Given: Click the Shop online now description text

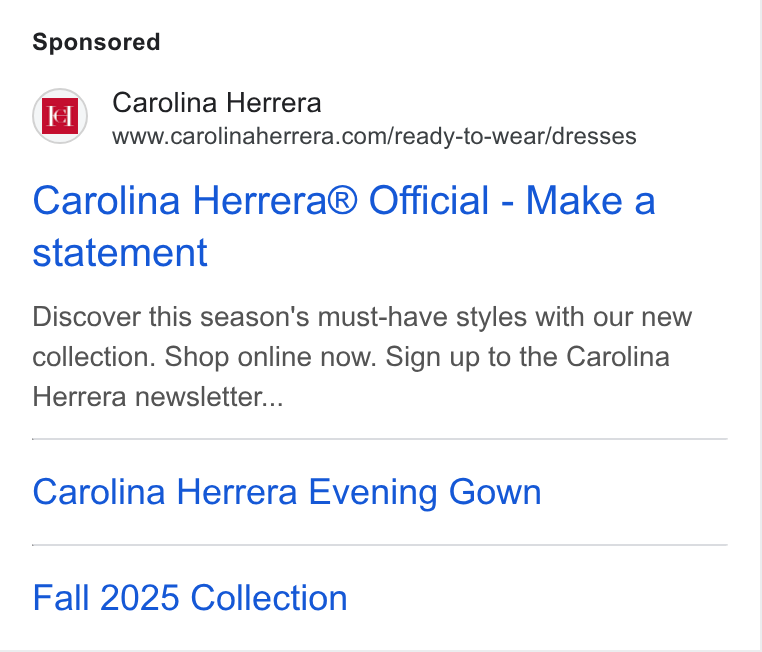Looking at the screenshot, I should tap(270, 357).
